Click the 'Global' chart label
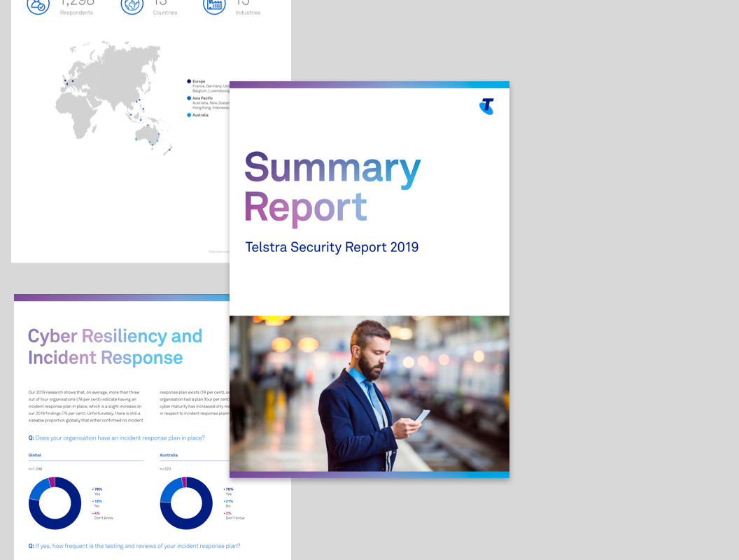The width and height of the screenshot is (739, 560). (35, 455)
